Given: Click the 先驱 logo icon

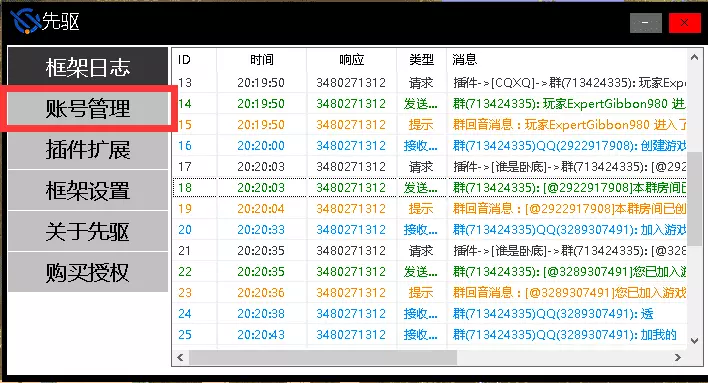Looking at the screenshot, I should pyautogui.click(x=25, y=21).
